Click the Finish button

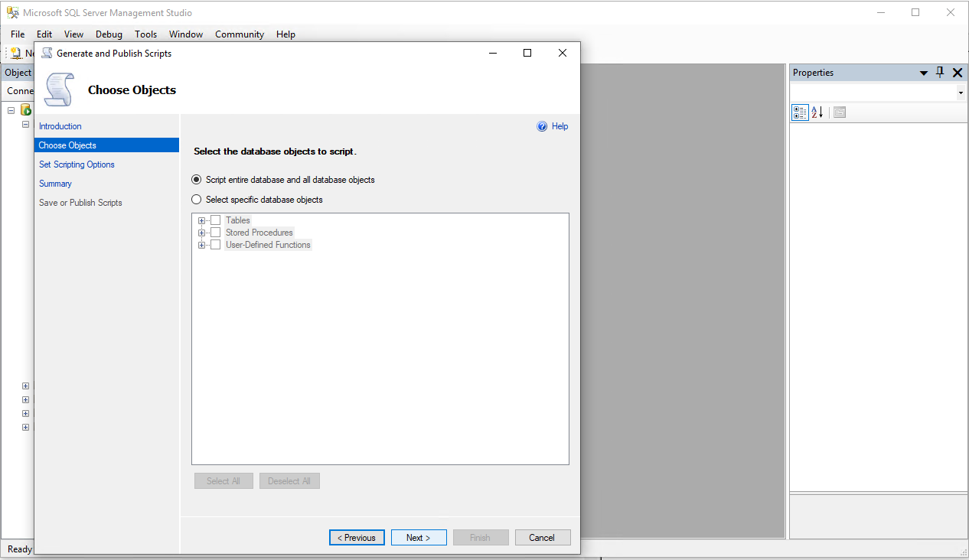pos(481,538)
